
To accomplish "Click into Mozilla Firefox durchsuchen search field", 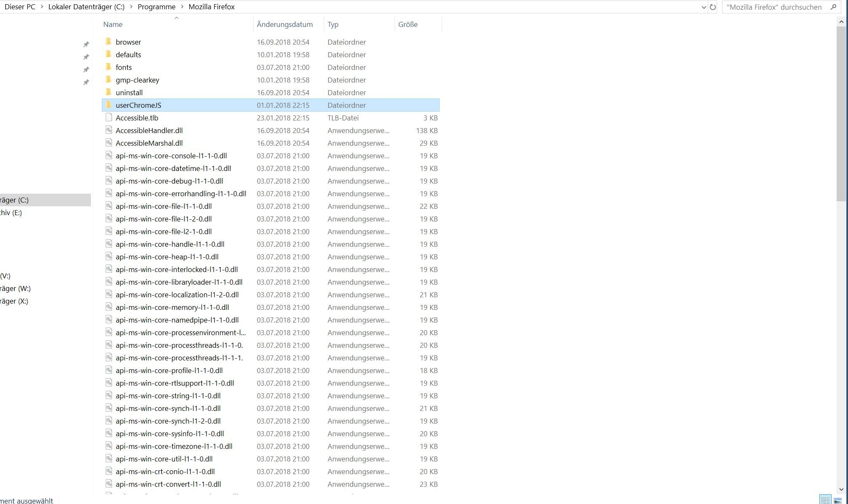I will point(774,7).
